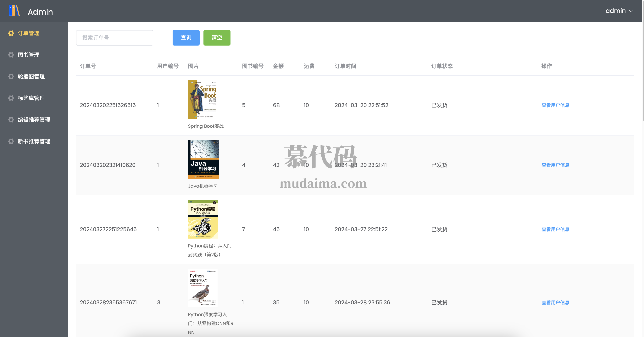
Task: Click the gear icon beside 图书管理
Action: [11, 55]
